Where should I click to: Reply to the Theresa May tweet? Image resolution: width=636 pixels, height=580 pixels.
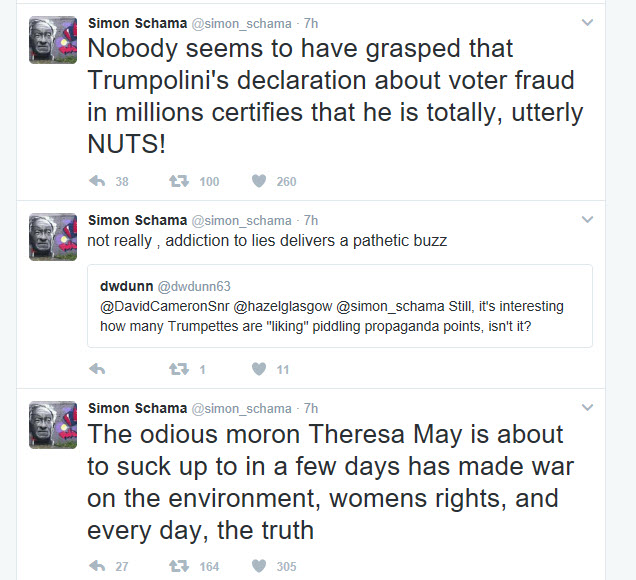(x=97, y=566)
